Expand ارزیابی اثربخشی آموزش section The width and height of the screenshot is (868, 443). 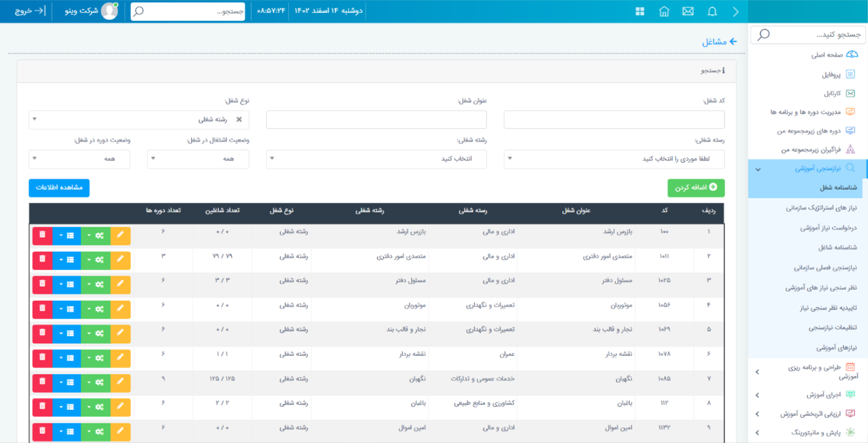pos(808,414)
